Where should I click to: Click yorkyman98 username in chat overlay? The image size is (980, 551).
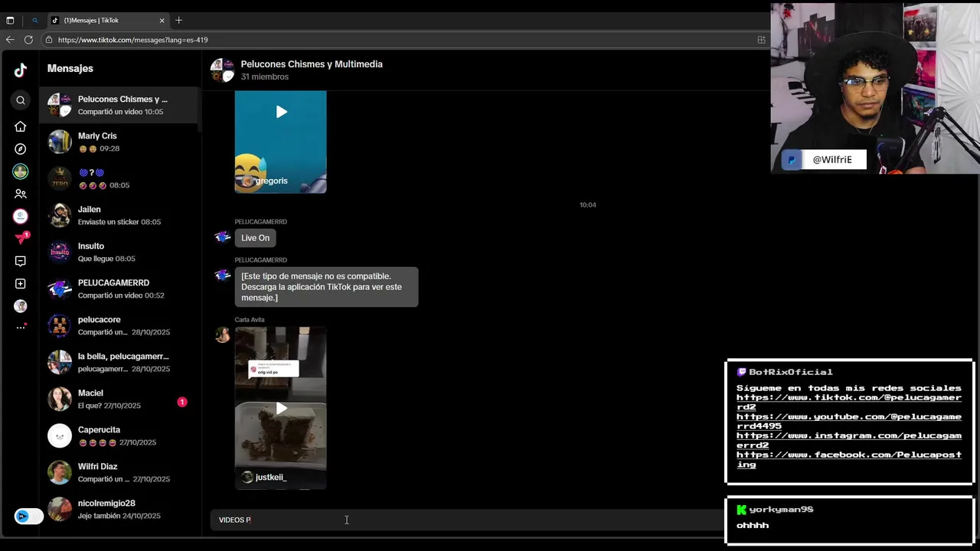[781, 510]
